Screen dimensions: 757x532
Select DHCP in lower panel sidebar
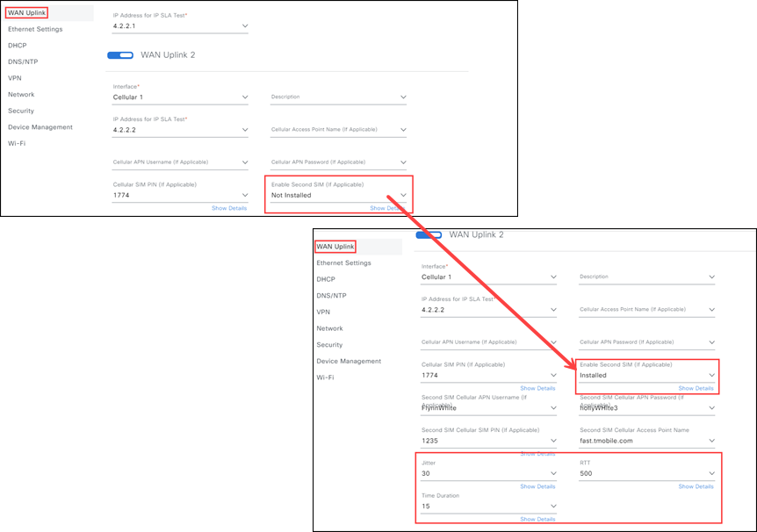click(x=326, y=279)
